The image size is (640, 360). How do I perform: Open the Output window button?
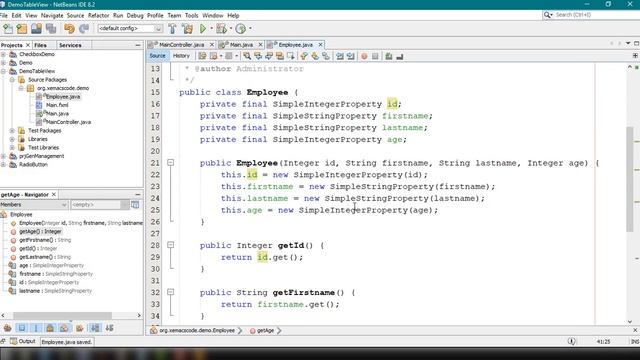pos(23,341)
